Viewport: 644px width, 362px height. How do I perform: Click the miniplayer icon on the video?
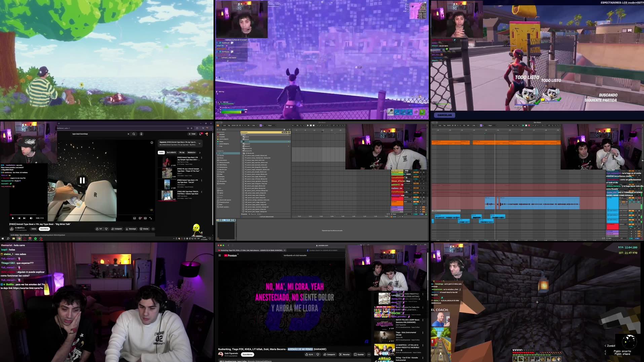click(x=145, y=218)
